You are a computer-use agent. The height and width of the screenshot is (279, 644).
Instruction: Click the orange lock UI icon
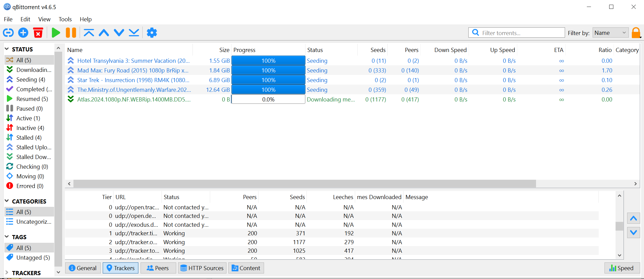[x=636, y=33]
